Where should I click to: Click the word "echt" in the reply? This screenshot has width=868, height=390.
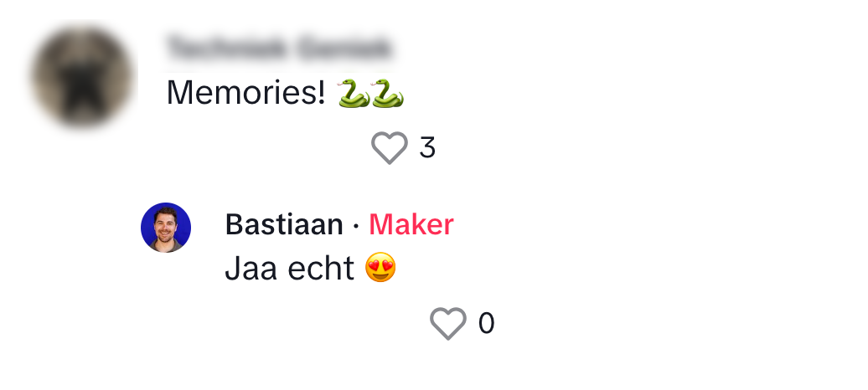click(321, 269)
